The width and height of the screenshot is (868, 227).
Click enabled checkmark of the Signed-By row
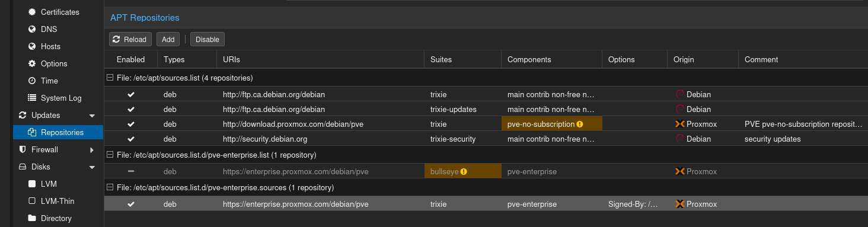tap(131, 204)
